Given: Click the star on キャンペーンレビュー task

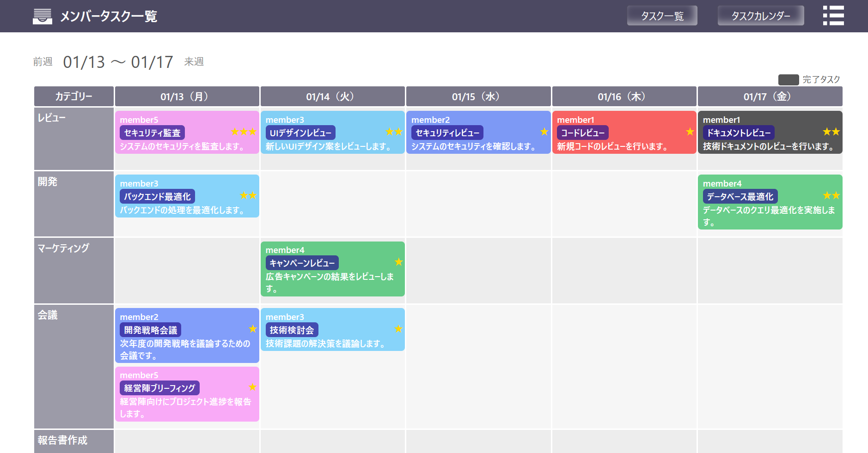Looking at the screenshot, I should [398, 262].
